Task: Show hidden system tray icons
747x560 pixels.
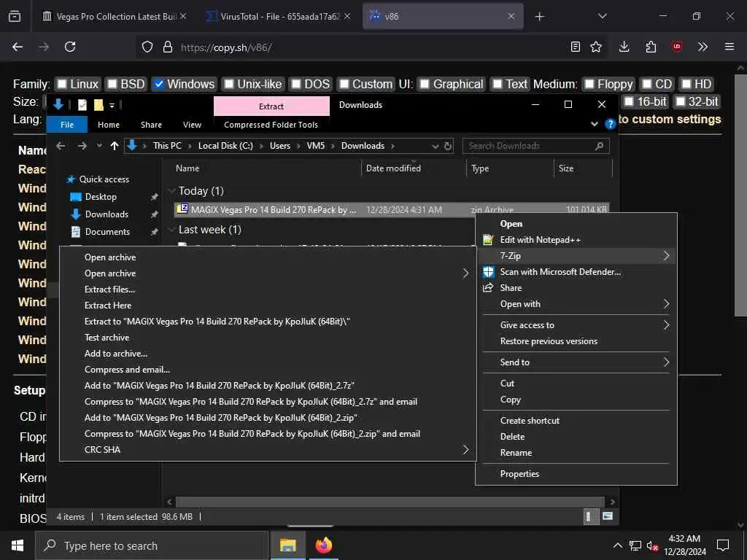Action: [x=617, y=545]
